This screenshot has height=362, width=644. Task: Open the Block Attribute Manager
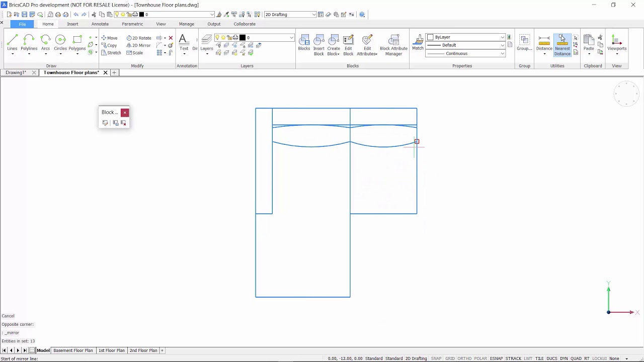[393, 45]
